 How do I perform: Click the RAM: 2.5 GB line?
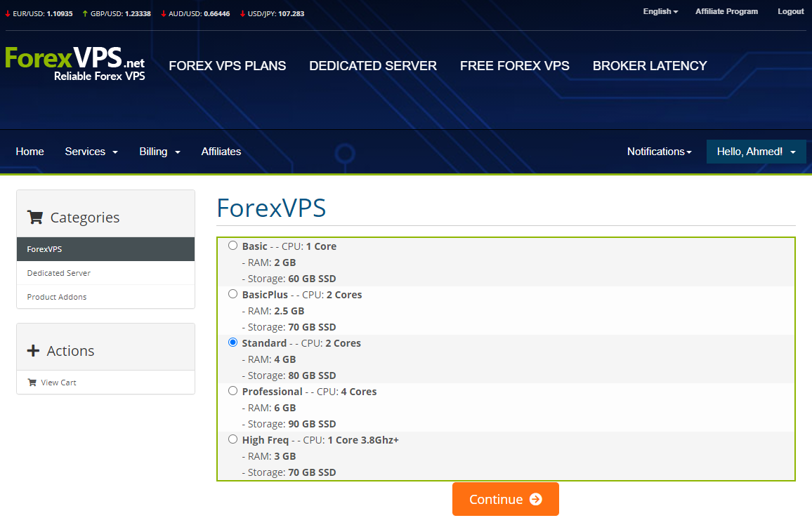point(273,311)
